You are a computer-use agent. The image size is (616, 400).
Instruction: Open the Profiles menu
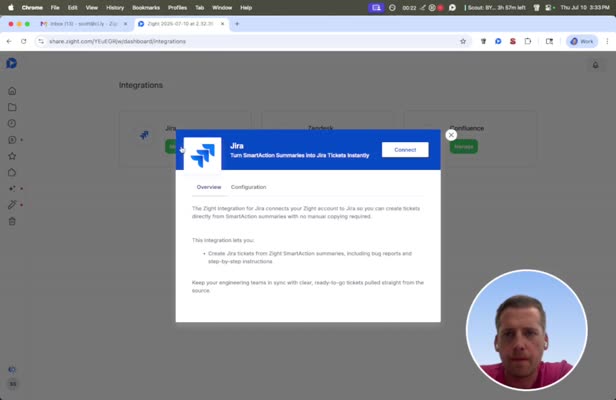[177, 7]
